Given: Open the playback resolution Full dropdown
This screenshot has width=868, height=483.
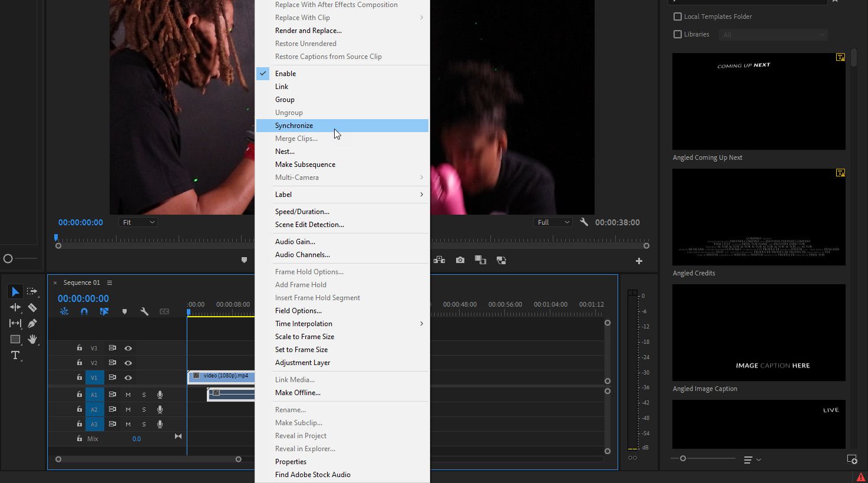Looking at the screenshot, I should click(x=552, y=222).
